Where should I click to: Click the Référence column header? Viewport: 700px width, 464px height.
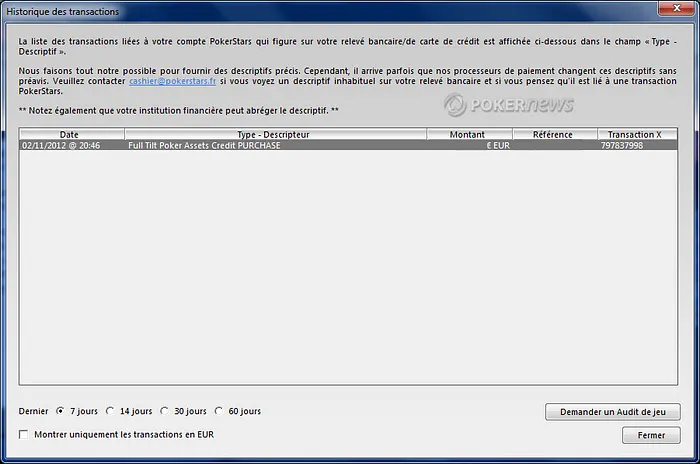click(554, 134)
